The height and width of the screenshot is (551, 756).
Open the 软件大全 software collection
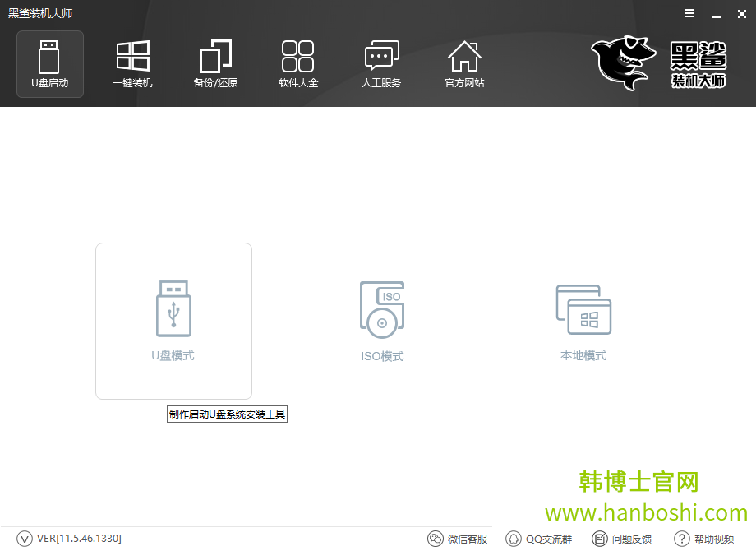tap(298, 63)
